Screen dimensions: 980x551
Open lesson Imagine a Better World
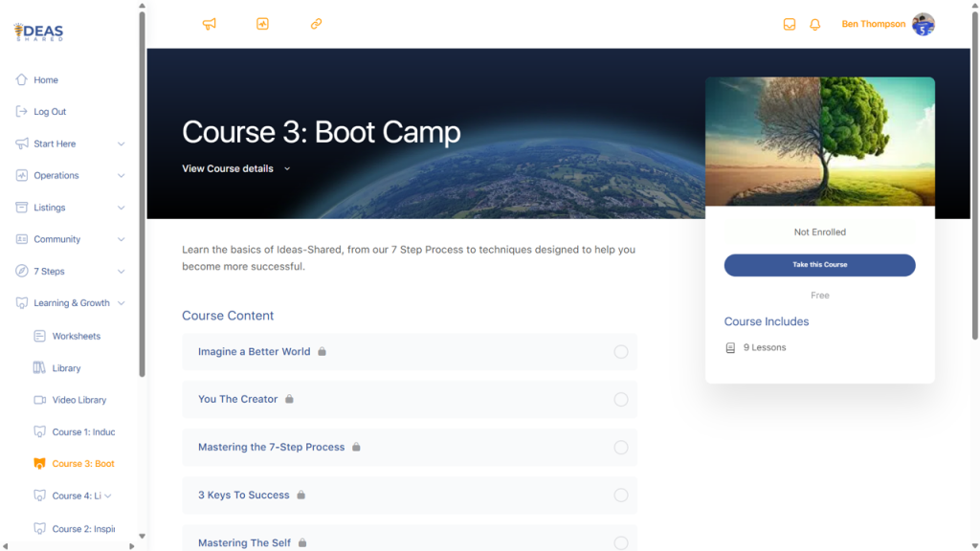coord(254,352)
